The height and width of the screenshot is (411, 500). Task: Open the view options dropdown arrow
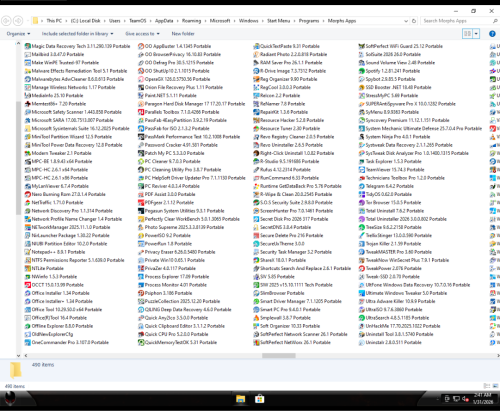pos(476,34)
